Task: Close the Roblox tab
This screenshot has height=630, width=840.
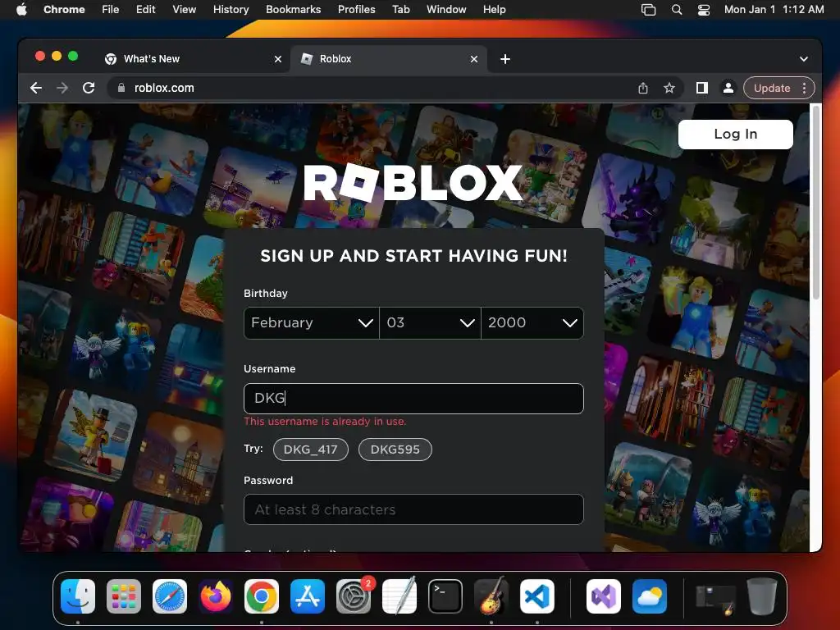Action: (x=474, y=59)
